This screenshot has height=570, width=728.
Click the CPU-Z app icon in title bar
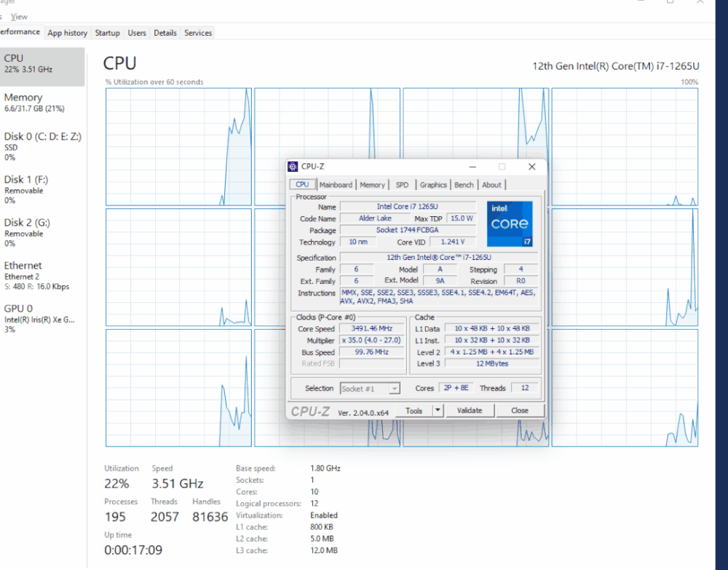coord(293,166)
